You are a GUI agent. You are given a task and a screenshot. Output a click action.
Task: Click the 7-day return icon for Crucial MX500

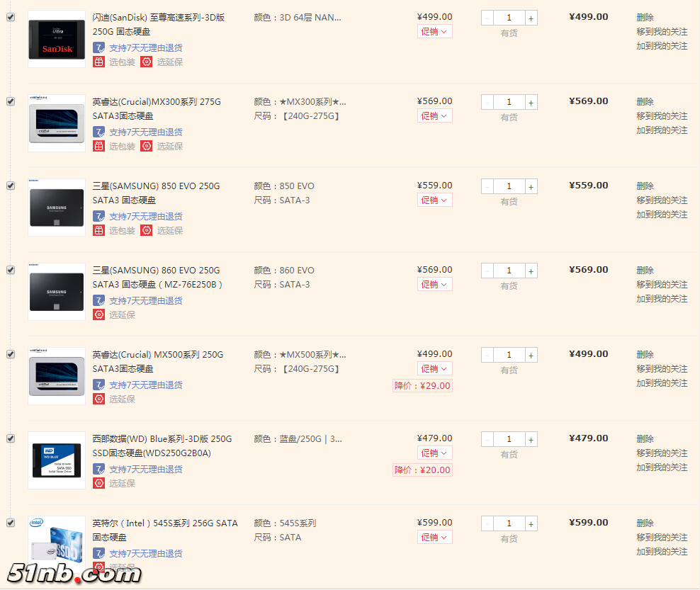pyautogui.click(x=98, y=385)
